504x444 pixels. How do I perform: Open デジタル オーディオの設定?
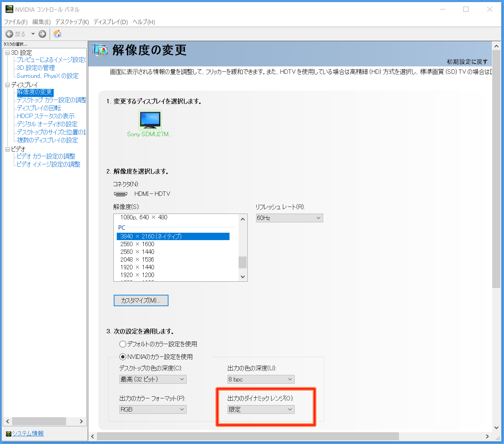[x=47, y=124]
